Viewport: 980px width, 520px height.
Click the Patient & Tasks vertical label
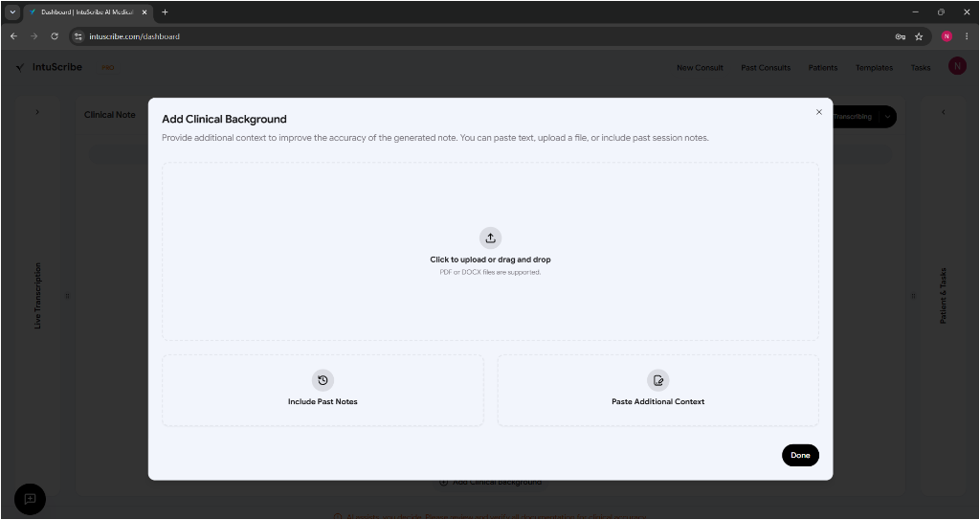point(943,295)
